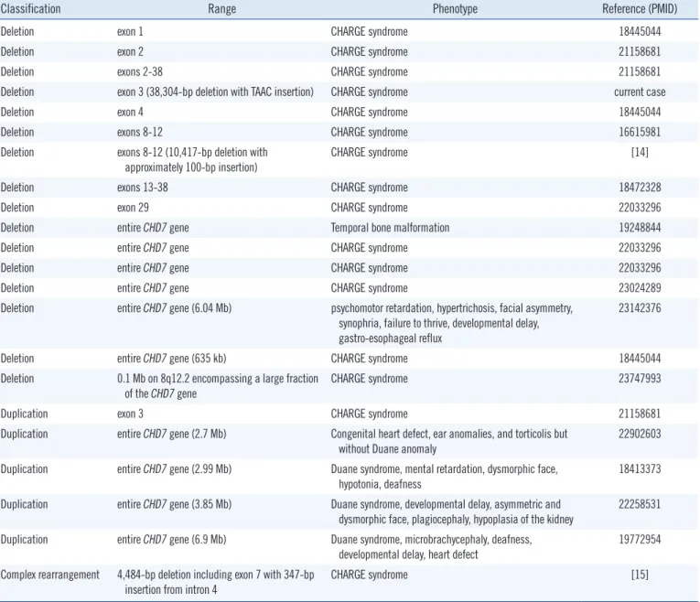The width and height of the screenshot is (700, 602).
Task: Click the reference [14] citation
Action: click(x=640, y=152)
